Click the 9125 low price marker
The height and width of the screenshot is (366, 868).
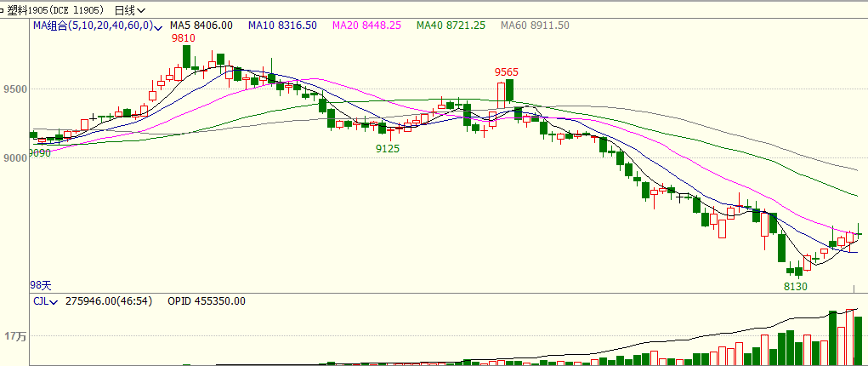tap(388, 149)
